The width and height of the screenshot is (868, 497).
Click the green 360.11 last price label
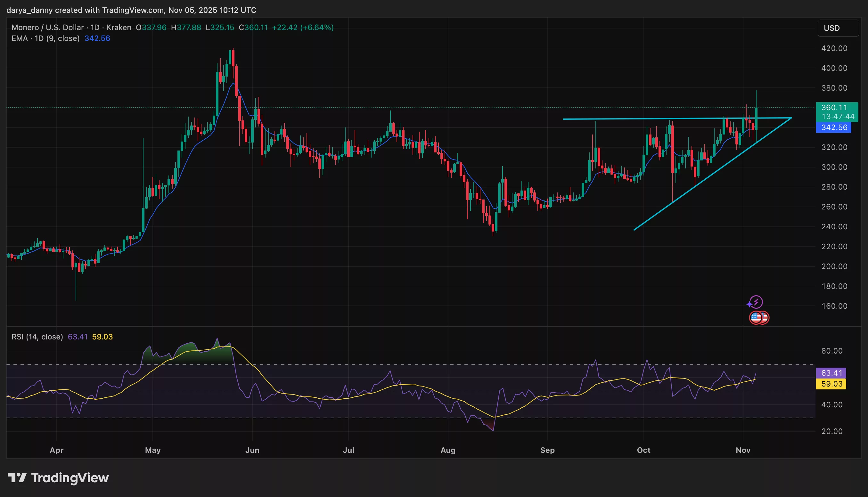[835, 108]
